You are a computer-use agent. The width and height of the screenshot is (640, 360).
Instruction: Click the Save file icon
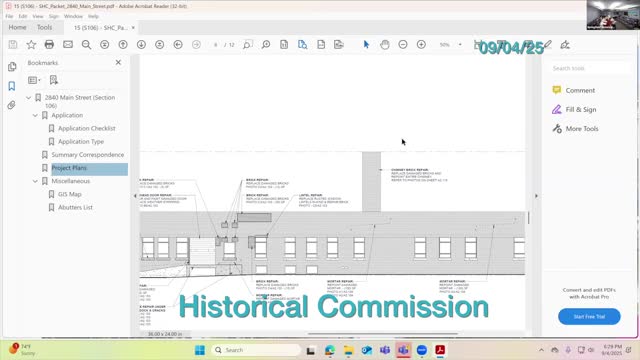pyautogui.click(x=13, y=44)
